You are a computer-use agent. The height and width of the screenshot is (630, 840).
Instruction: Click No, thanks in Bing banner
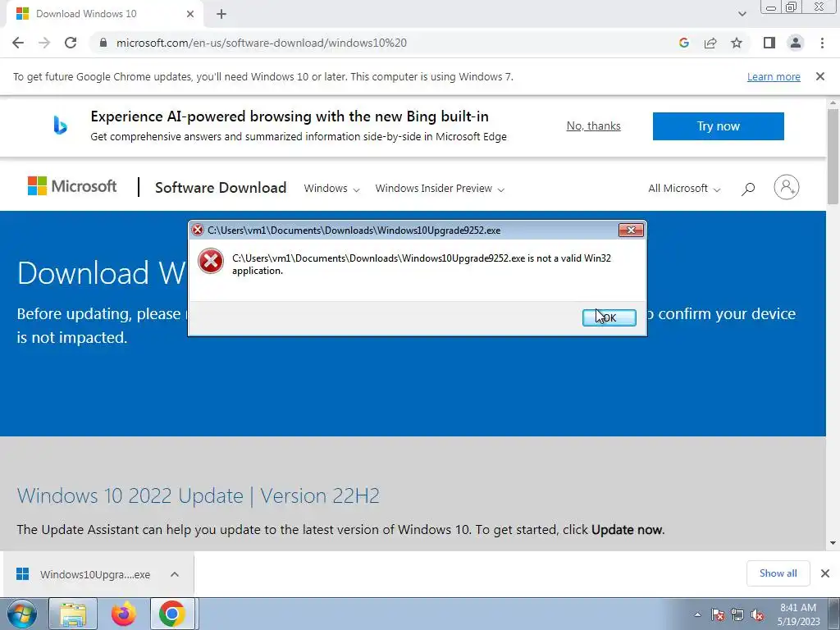(594, 126)
